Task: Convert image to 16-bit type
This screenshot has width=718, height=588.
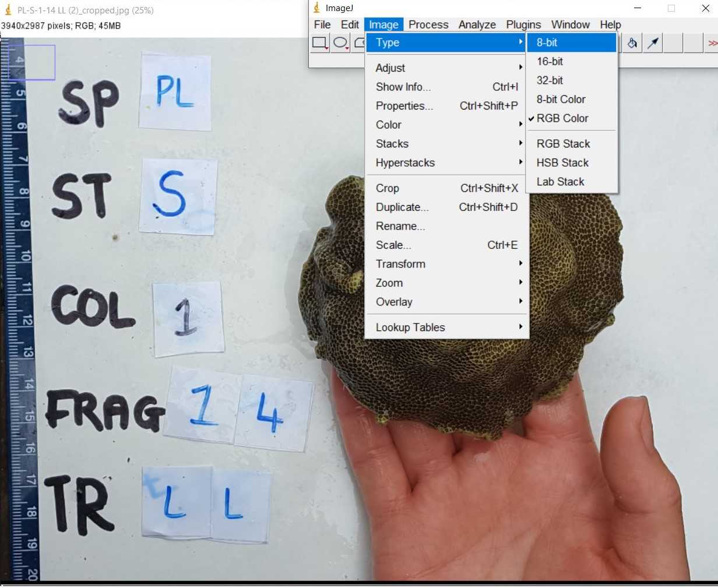Action: pyautogui.click(x=571, y=61)
